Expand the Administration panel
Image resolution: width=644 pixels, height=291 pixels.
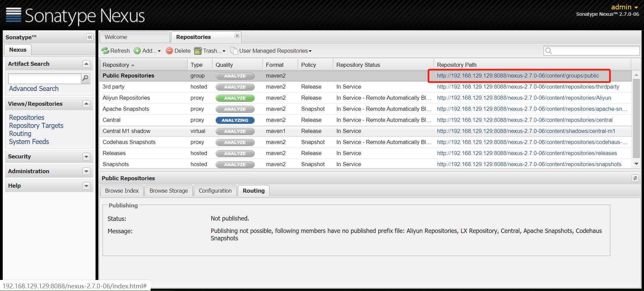pos(86,171)
